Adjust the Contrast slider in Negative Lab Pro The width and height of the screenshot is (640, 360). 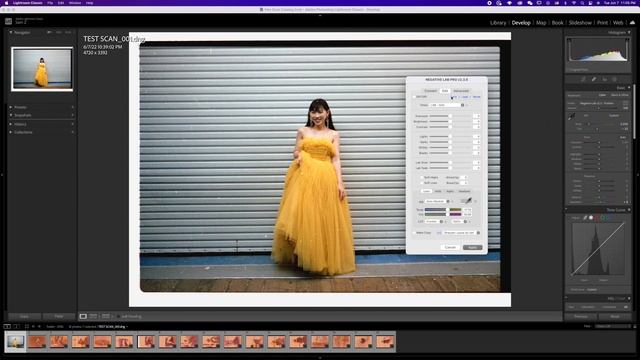pyautogui.click(x=451, y=127)
